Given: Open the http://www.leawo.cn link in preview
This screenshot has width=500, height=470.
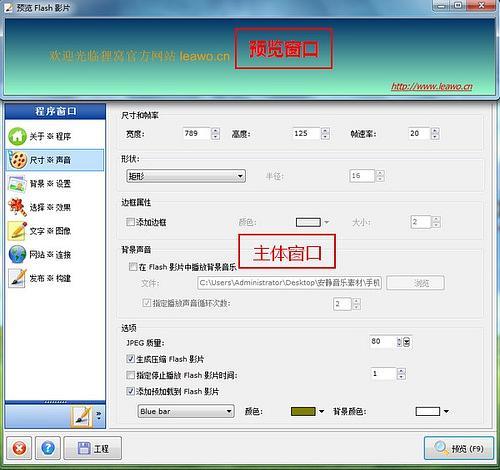Looking at the screenshot, I should [432, 87].
